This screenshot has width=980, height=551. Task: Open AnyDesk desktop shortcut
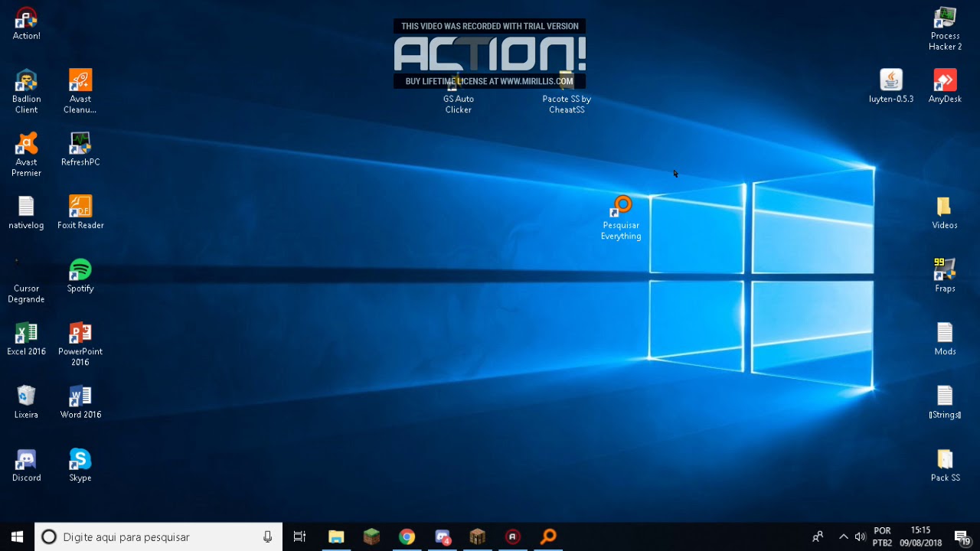945,86
